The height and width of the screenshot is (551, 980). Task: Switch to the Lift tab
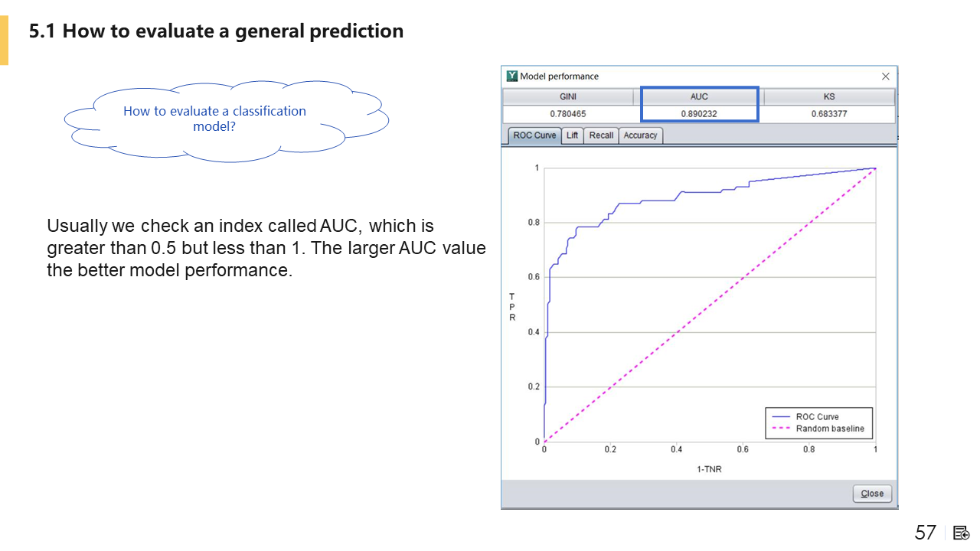[x=572, y=135]
